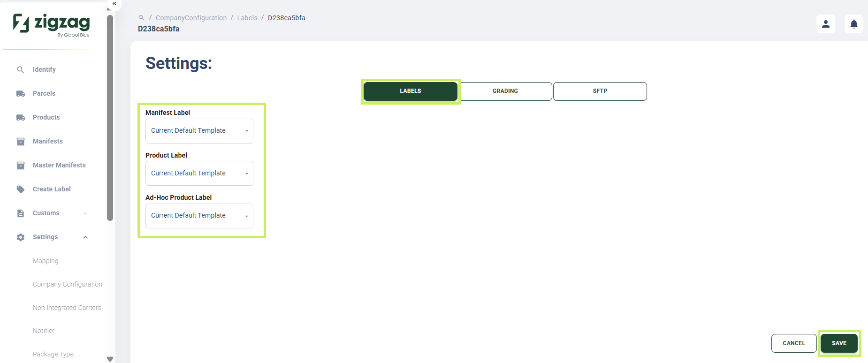Screen dimensions: 868x363
Task: Click the sidebar scroll-down arrow
Action: click(110, 359)
